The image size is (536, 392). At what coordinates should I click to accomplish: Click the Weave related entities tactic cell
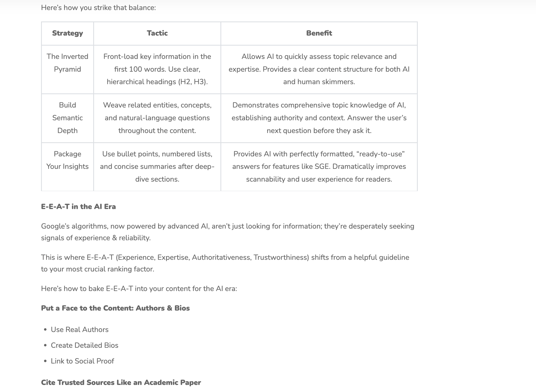[157, 118]
